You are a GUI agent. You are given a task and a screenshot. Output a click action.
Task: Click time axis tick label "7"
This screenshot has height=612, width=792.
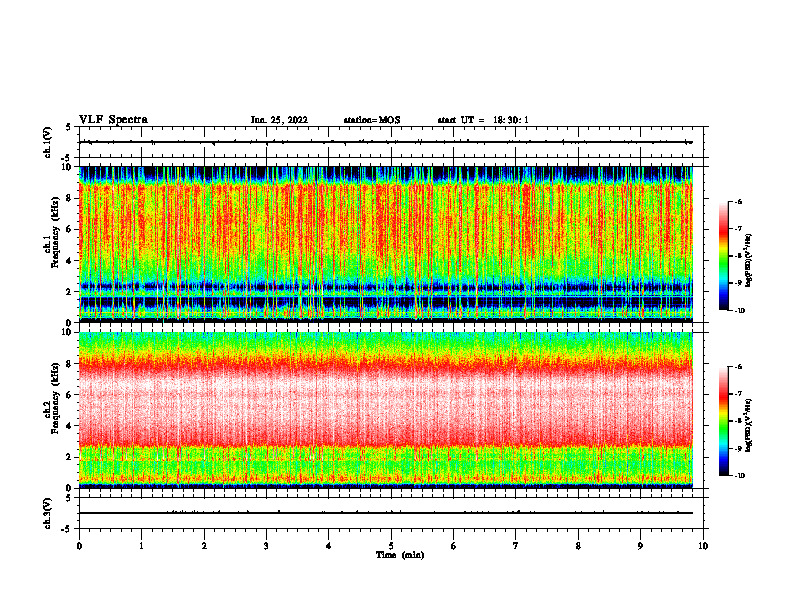click(516, 546)
